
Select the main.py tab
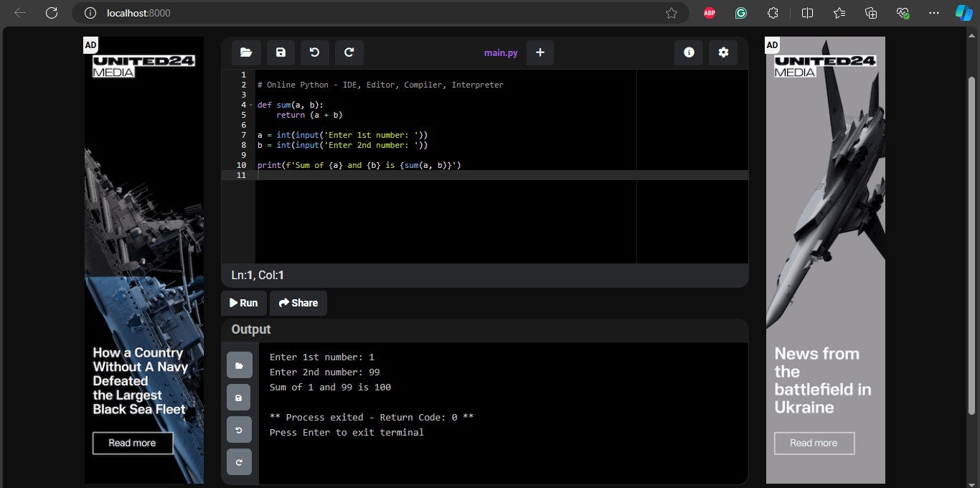(501, 52)
